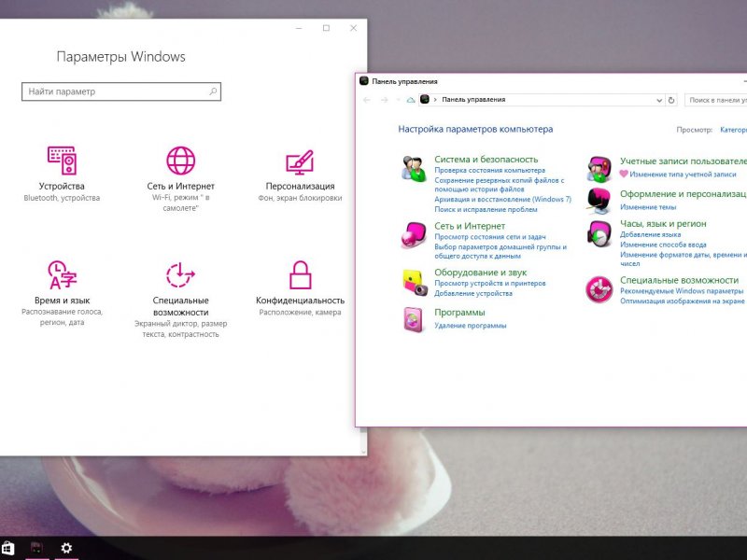
Task: Click Панель управления breadcrumb in address bar
Action: point(473,100)
